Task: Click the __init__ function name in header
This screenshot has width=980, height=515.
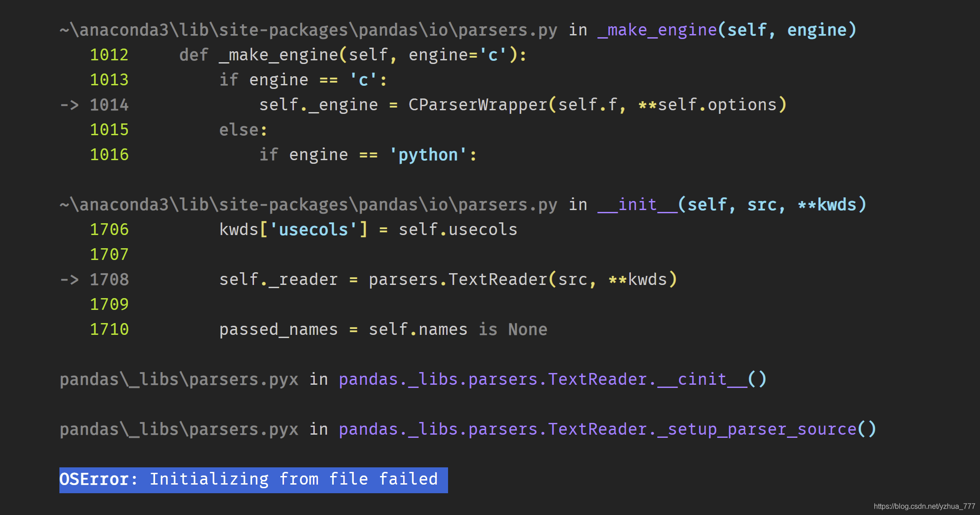Action: [637, 205]
